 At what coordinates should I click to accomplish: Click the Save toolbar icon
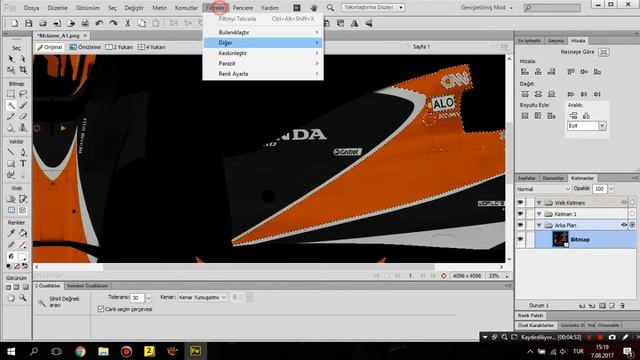29,23
